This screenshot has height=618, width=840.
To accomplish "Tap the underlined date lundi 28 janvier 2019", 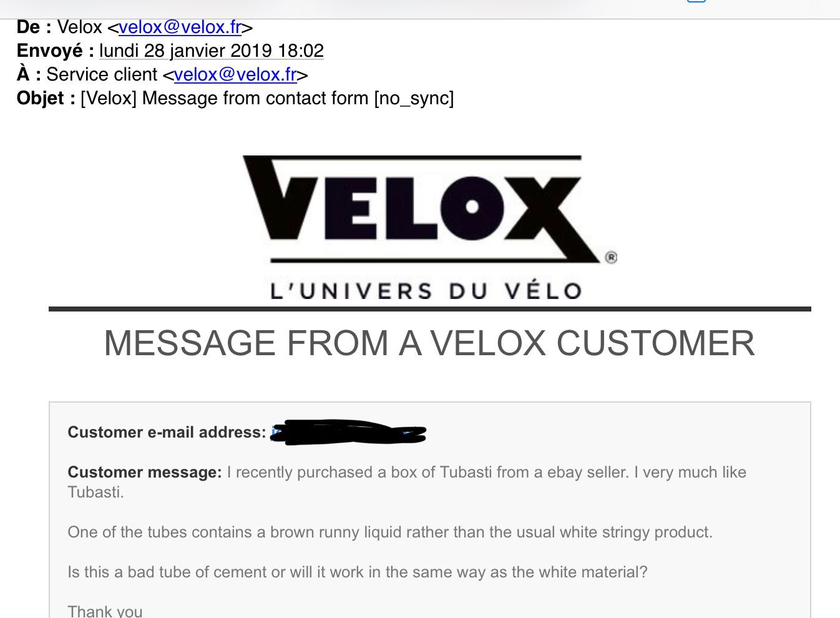I will [x=212, y=51].
